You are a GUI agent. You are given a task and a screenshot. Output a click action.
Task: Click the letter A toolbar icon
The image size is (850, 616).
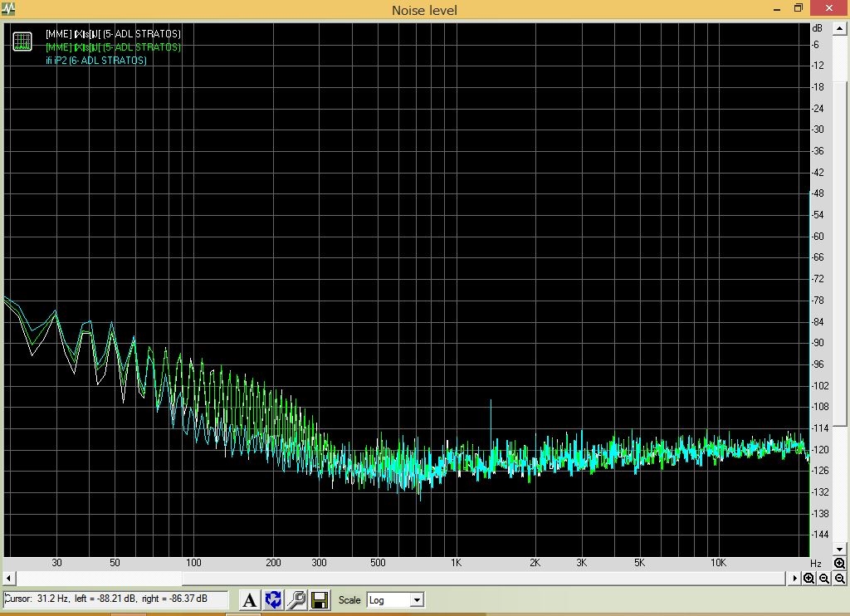click(249, 599)
